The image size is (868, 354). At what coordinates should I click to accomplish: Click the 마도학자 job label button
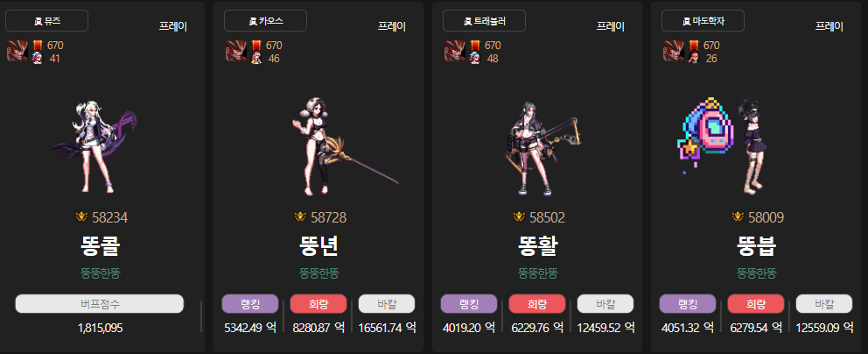coord(703,21)
